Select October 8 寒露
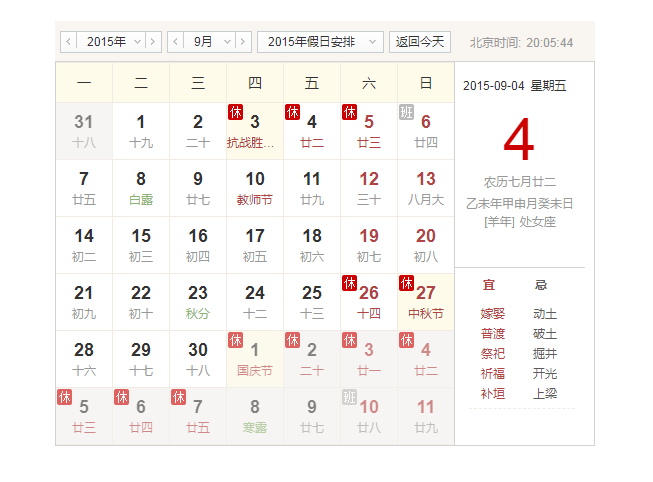 tap(255, 416)
